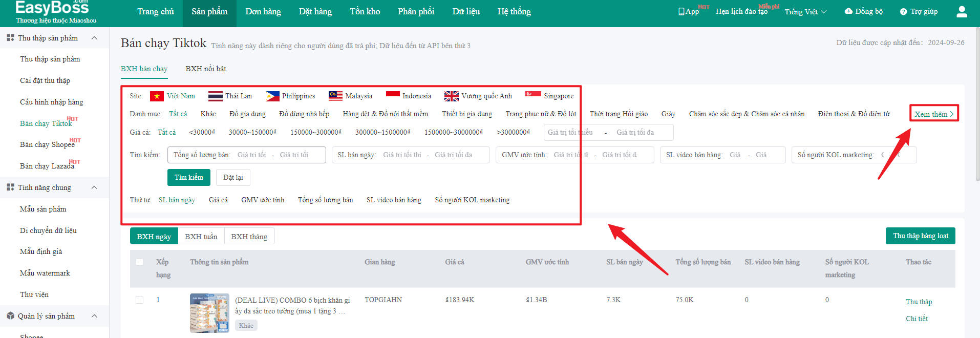
Task: Open Hẹn lịch đào tạo link
Action: pos(742,11)
